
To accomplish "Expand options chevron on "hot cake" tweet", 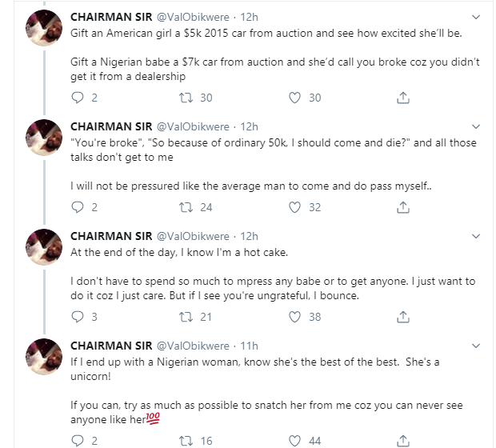I will pyautogui.click(x=476, y=236).
